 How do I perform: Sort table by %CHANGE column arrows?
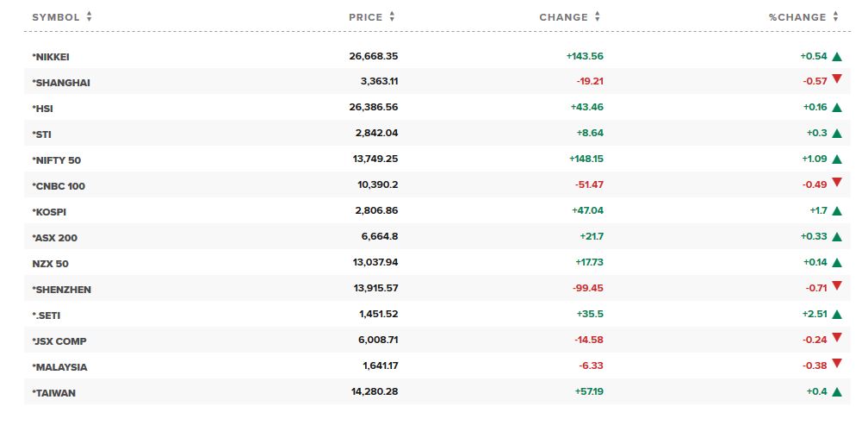[835, 17]
